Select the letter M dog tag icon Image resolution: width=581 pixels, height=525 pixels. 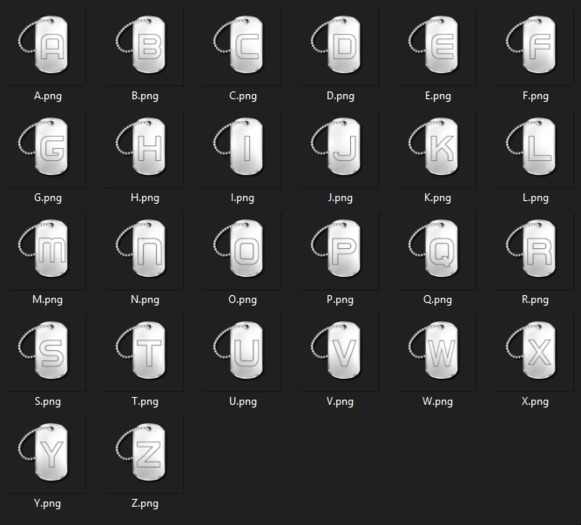click(x=43, y=248)
